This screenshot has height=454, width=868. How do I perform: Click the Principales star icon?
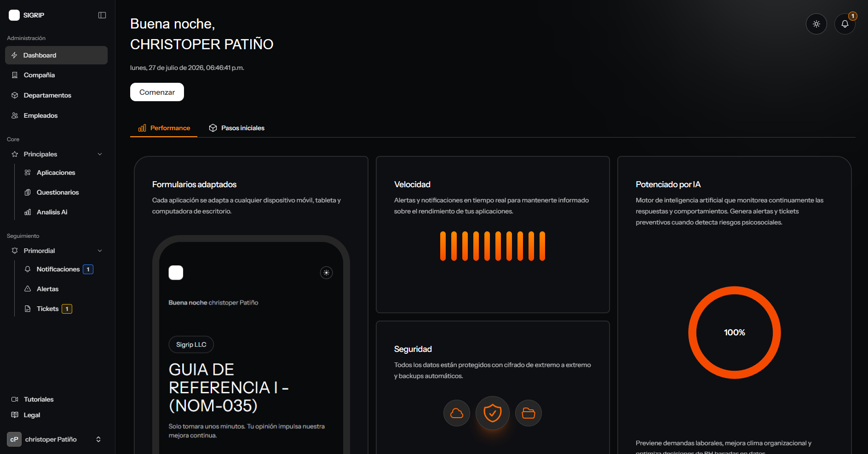[15, 154]
